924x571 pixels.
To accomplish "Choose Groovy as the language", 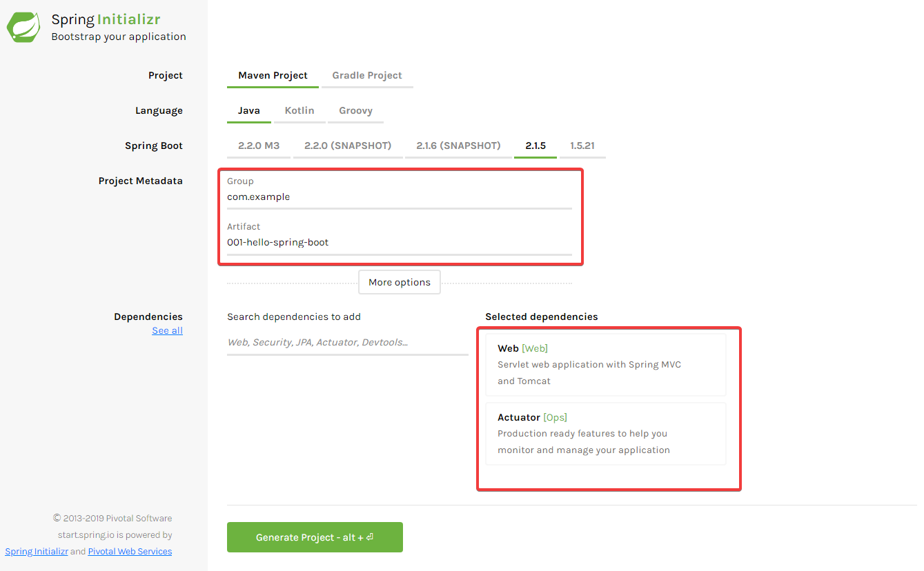I will [355, 111].
